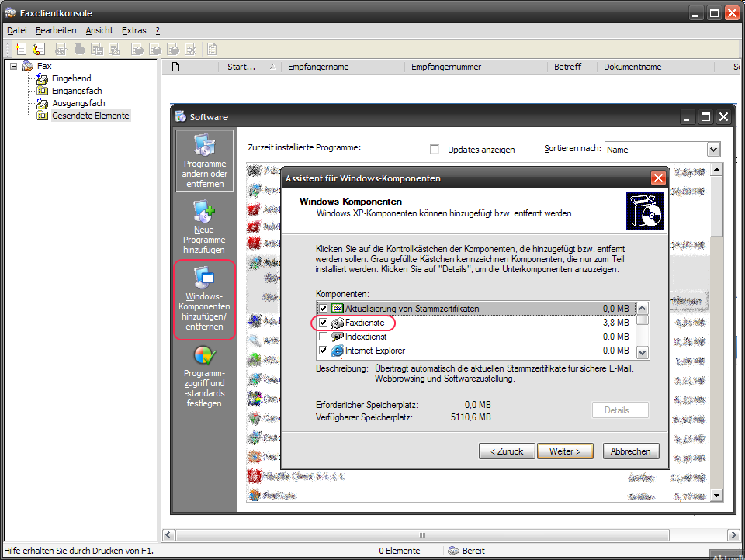
Task: Click the fax list horizontal scrollbar thumb
Action: (422, 535)
